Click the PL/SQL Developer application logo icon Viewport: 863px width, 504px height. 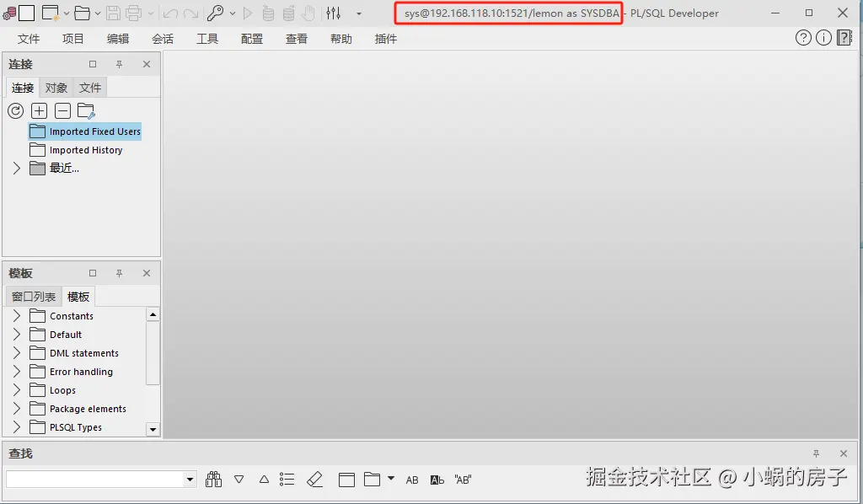pyautogui.click(x=8, y=13)
